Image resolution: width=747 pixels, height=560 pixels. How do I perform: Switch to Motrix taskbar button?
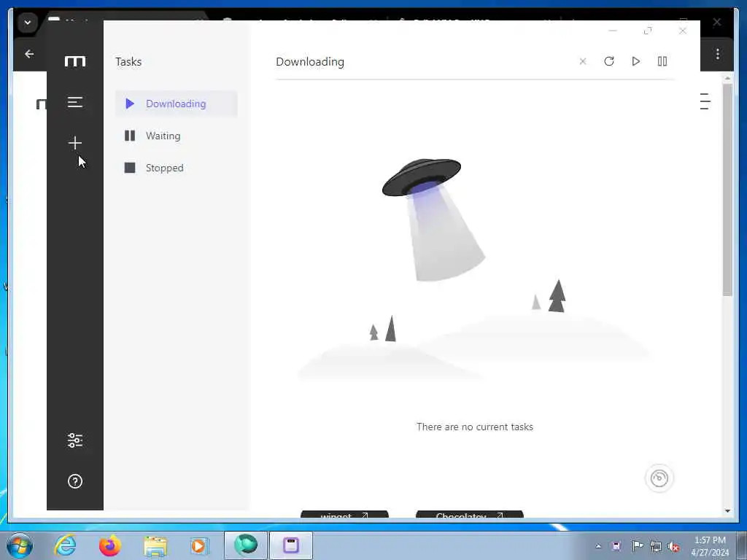[x=291, y=545]
